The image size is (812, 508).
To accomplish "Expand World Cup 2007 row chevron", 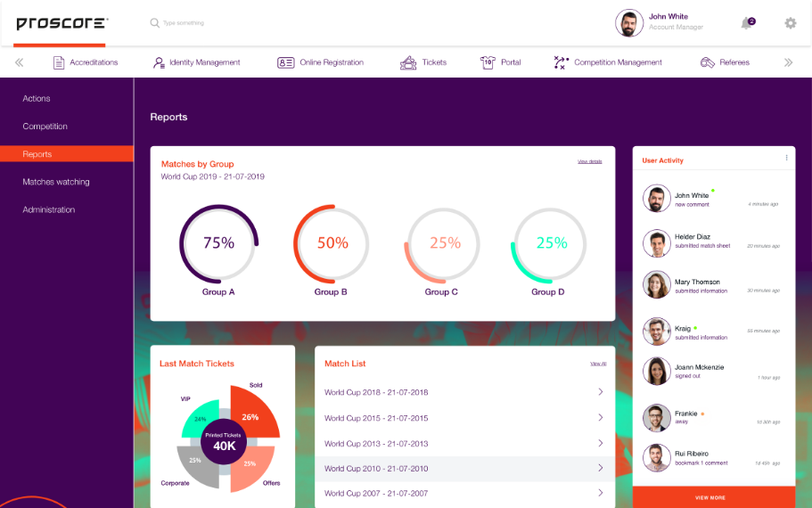I will tap(600, 493).
